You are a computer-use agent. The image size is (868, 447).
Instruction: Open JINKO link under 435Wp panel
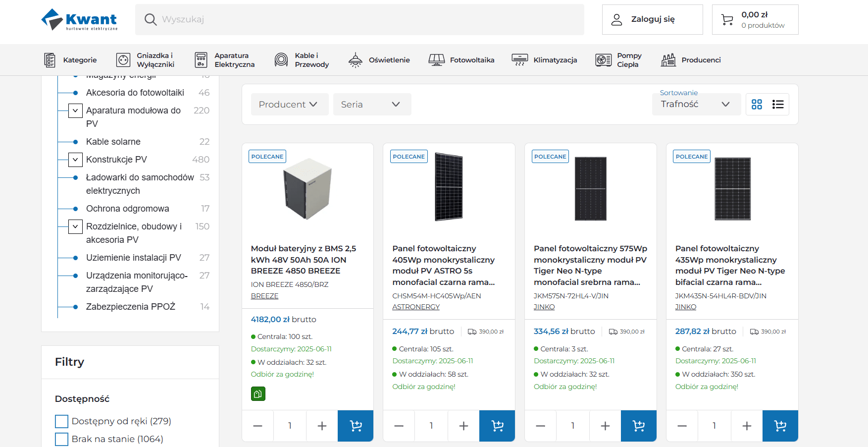(686, 307)
